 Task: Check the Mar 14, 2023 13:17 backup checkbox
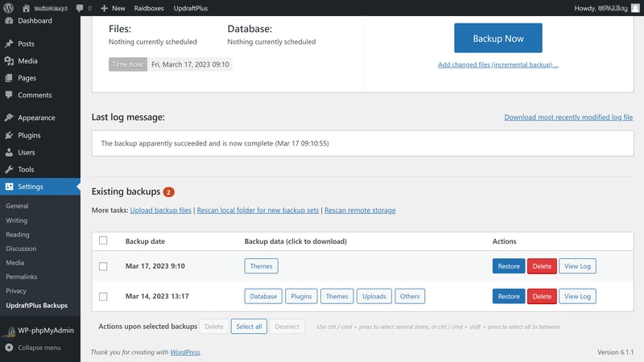(103, 296)
